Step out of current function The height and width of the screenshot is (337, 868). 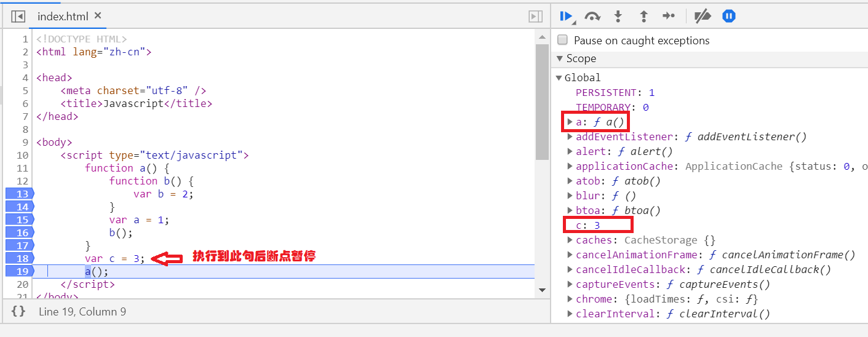tap(643, 17)
